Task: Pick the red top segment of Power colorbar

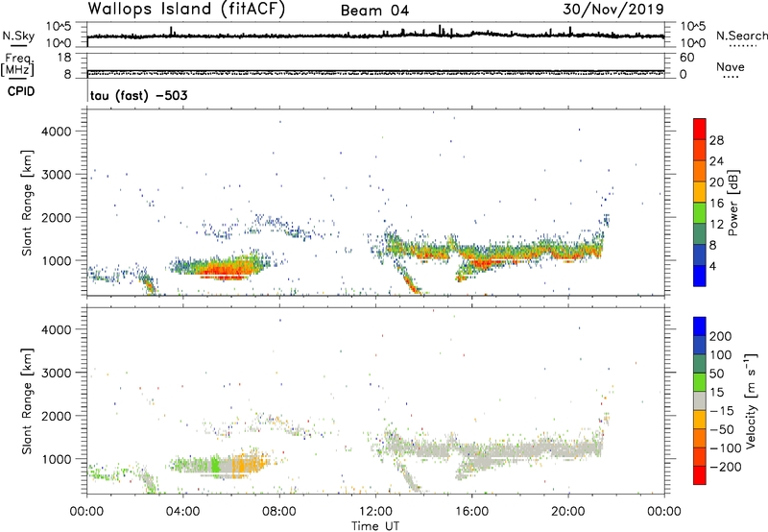Action: pos(700,129)
